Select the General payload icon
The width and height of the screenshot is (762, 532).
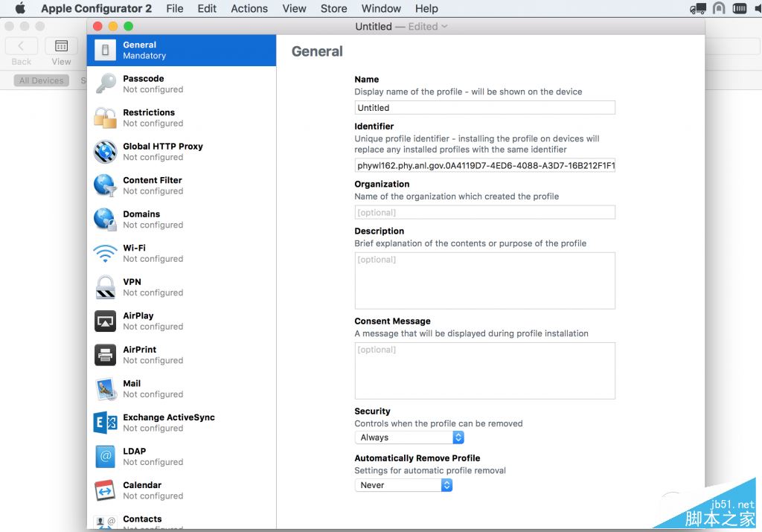pyautogui.click(x=105, y=50)
